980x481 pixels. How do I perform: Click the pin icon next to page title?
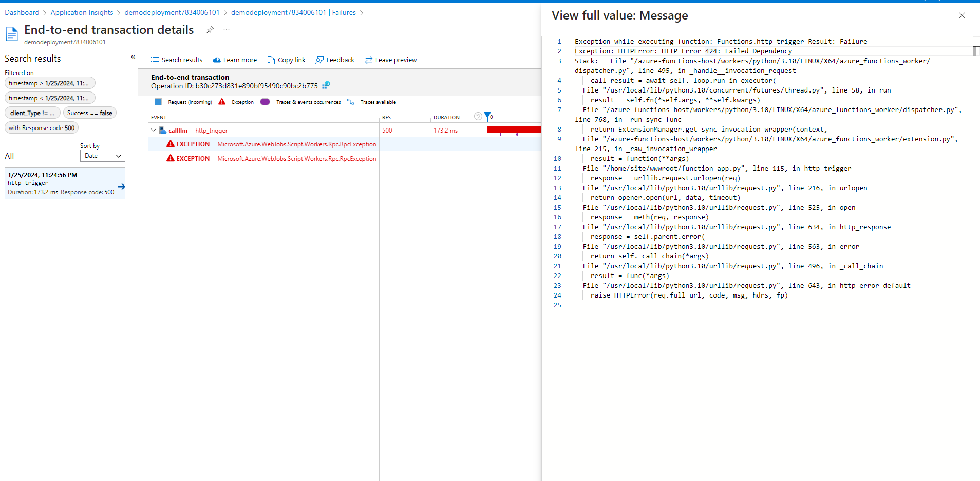click(x=210, y=30)
